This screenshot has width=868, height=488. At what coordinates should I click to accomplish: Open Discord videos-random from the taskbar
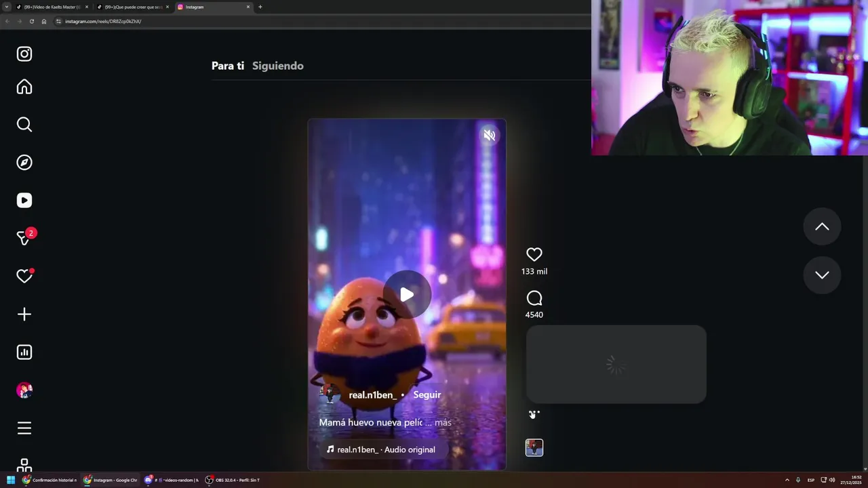(171, 480)
